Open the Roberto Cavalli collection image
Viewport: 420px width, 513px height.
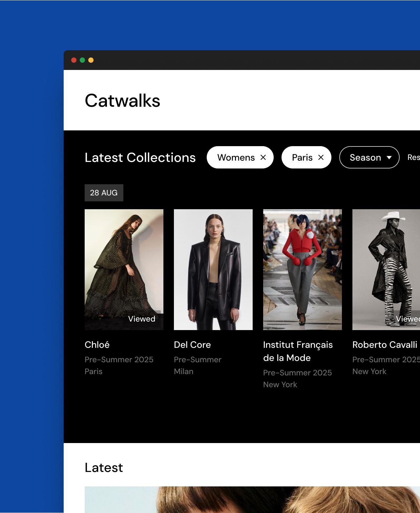point(386,270)
